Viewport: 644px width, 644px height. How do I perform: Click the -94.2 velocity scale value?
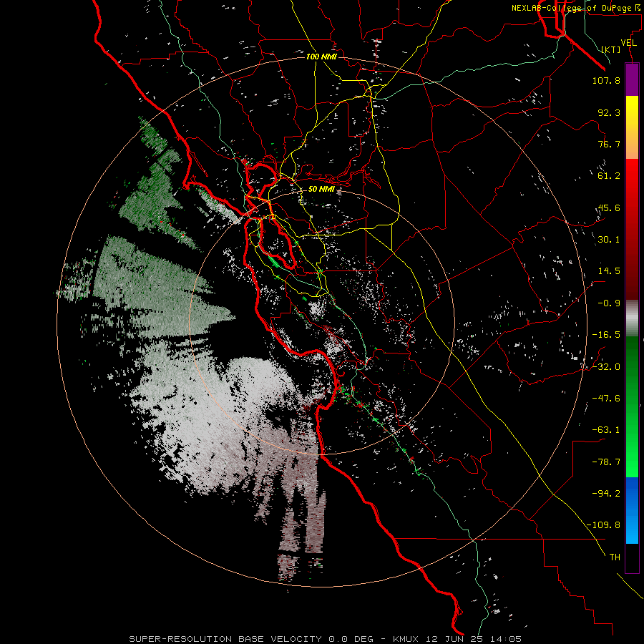[606, 494]
